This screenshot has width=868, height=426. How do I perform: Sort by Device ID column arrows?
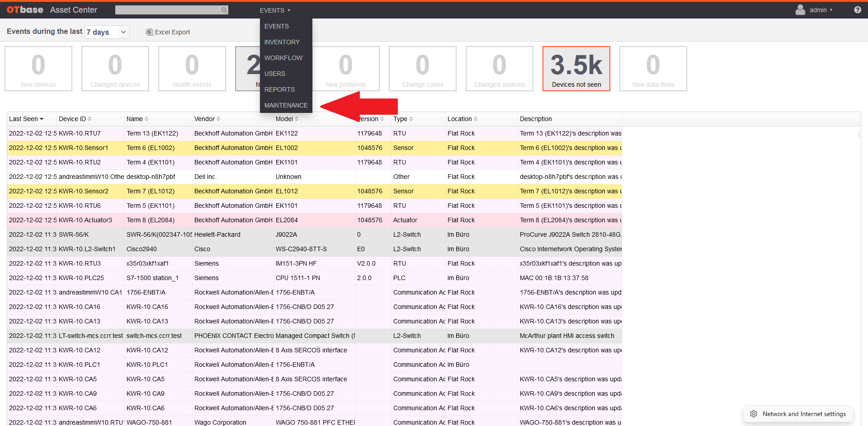(x=90, y=119)
